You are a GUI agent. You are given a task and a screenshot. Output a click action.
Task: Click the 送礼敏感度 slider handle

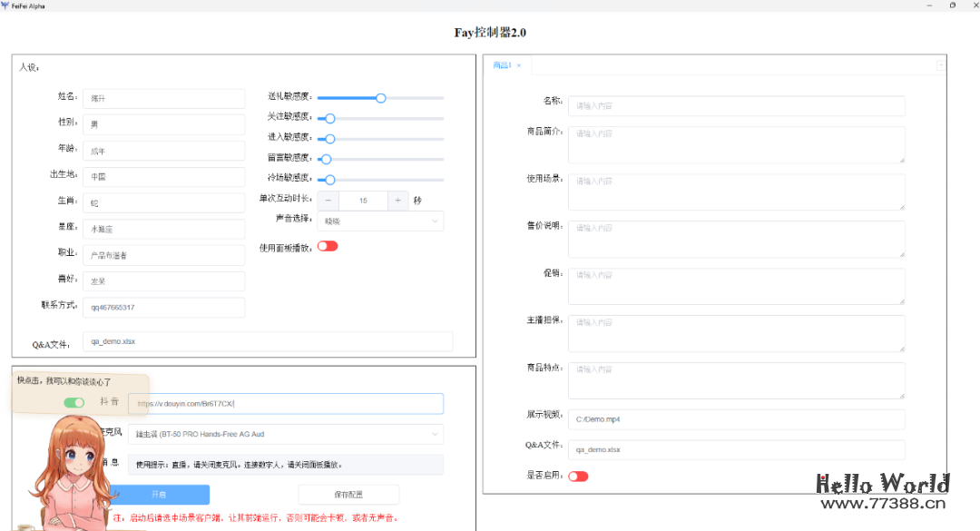(380, 98)
